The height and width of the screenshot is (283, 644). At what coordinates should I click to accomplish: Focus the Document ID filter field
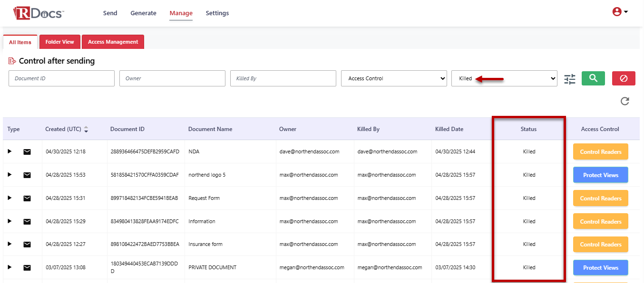click(x=61, y=78)
